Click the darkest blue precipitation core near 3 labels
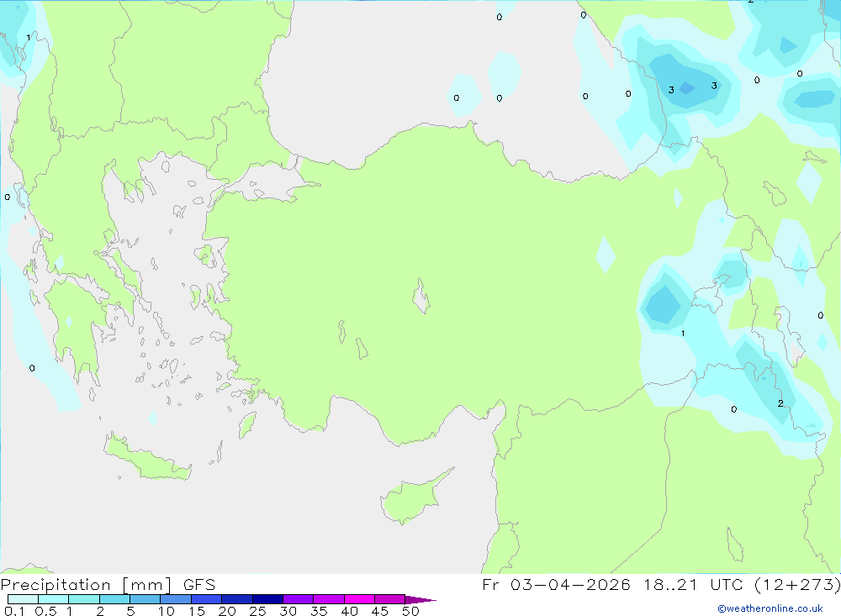Screen dimensions: 841x616 click(687, 88)
